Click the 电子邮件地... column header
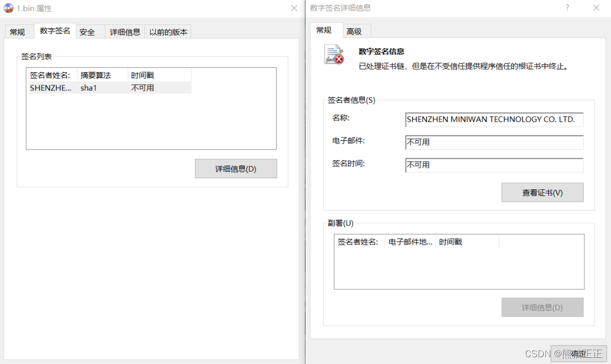The height and width of the screenshot is (364, 611). click(410, 242)
